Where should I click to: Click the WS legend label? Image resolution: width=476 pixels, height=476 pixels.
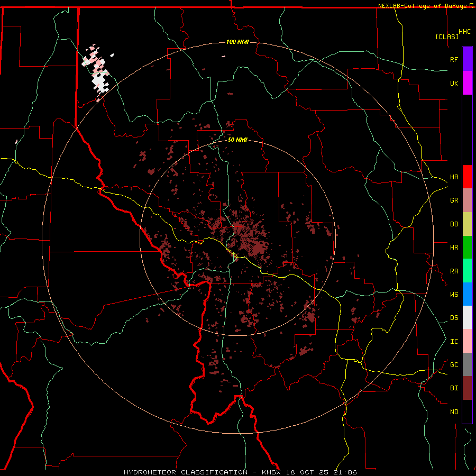(x=454, y=295)
